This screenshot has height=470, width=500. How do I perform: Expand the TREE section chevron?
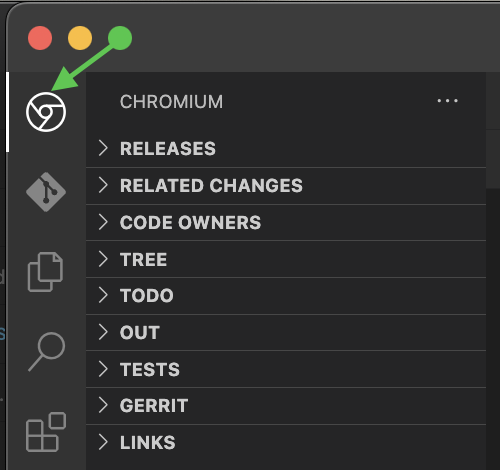click(103, 259)
